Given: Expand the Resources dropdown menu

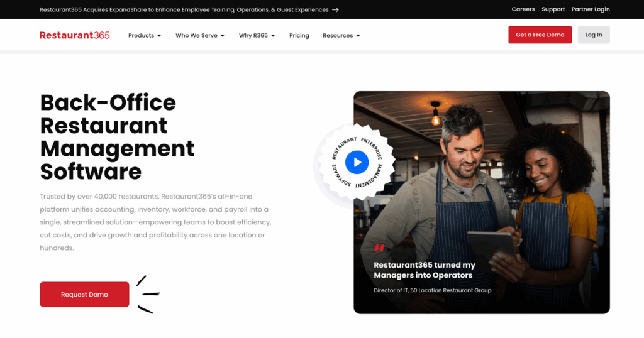Looking at the screenshot, I should (x=341, y=36).
